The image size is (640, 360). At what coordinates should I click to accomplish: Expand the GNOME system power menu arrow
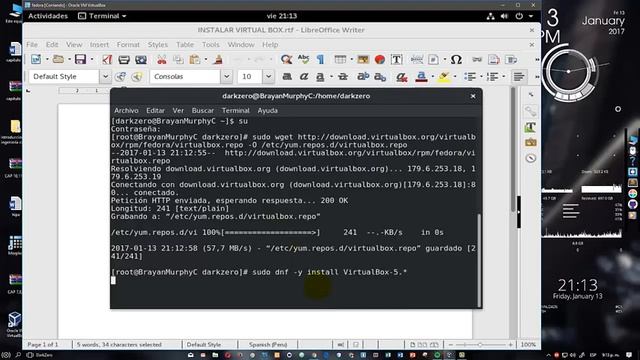531,16
